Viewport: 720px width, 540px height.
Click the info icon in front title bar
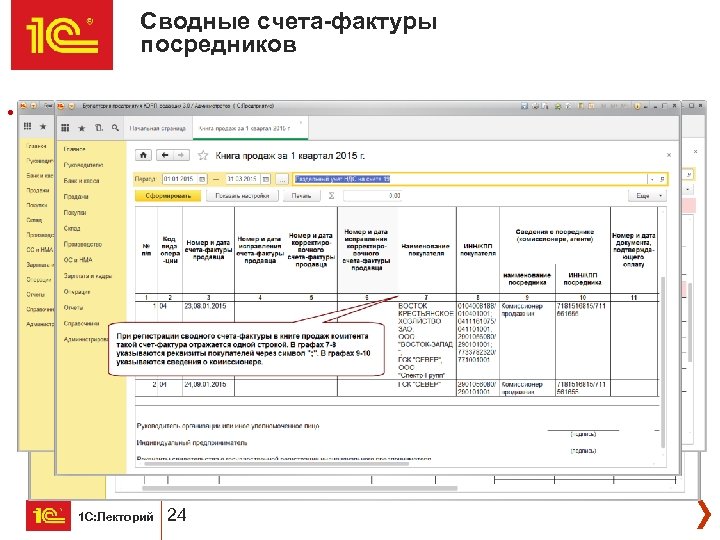click(637, 106)
